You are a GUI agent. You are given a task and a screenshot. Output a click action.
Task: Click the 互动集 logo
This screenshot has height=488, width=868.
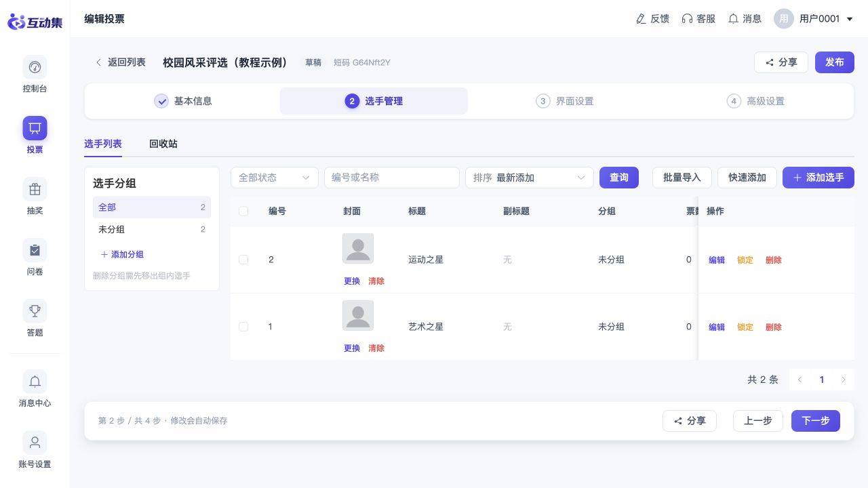(35, 22)
